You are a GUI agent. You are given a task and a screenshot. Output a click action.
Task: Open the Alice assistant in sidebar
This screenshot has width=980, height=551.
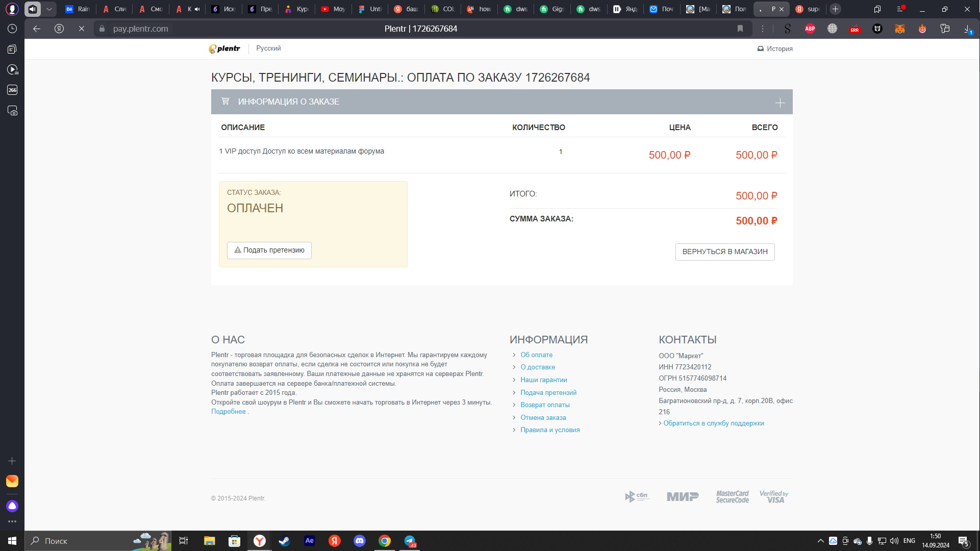click(12, 506)
